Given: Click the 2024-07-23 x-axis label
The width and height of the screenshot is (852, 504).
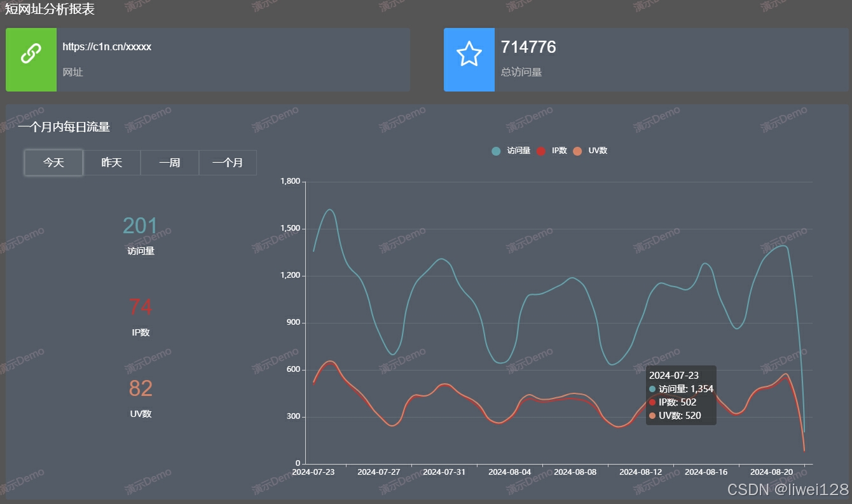Looking at the screenshot, I should (x=313, y=472).
